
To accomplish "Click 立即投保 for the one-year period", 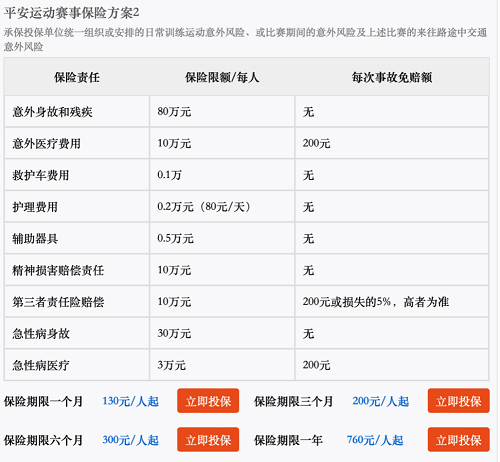I will click(459, 440).
